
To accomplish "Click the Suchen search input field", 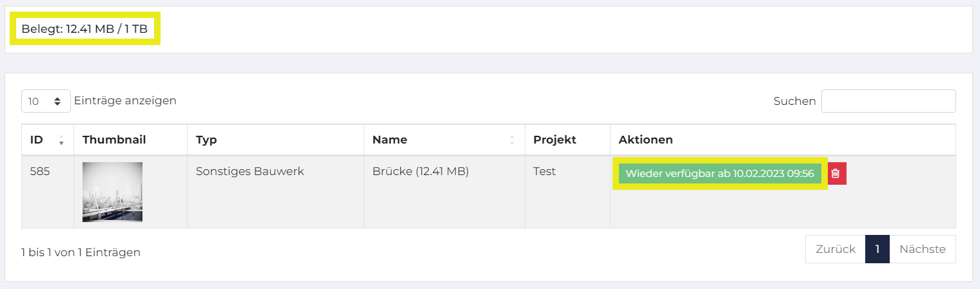I will click(888, 101).
